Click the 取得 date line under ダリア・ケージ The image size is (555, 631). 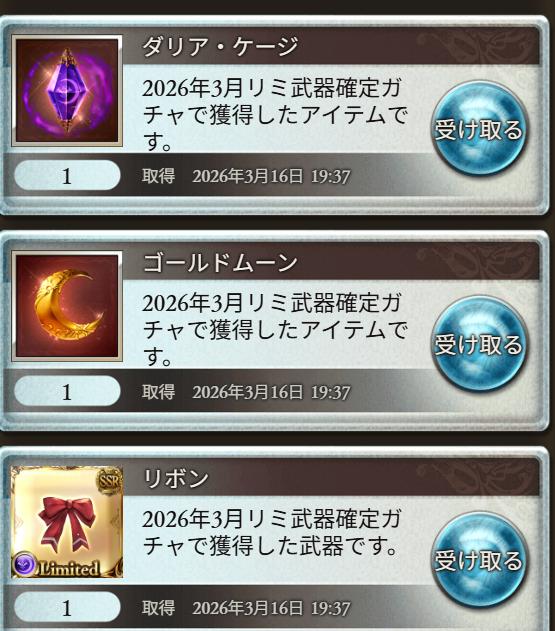pyautogui.click(x=246, y=176)
